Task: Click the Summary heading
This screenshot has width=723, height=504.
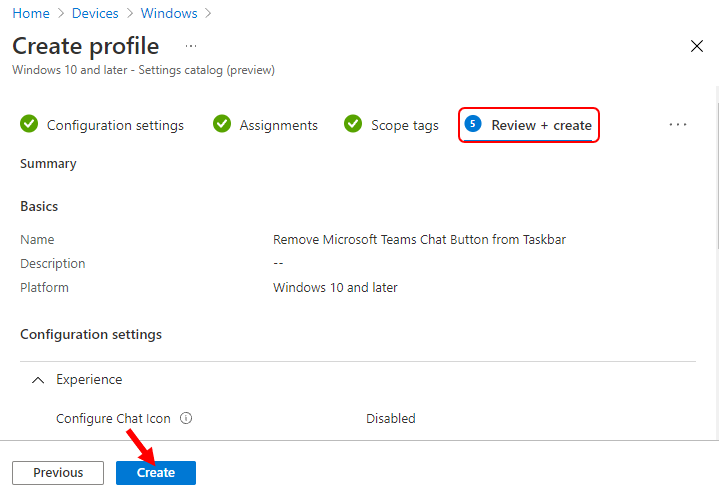Action: tap(48, 164)
